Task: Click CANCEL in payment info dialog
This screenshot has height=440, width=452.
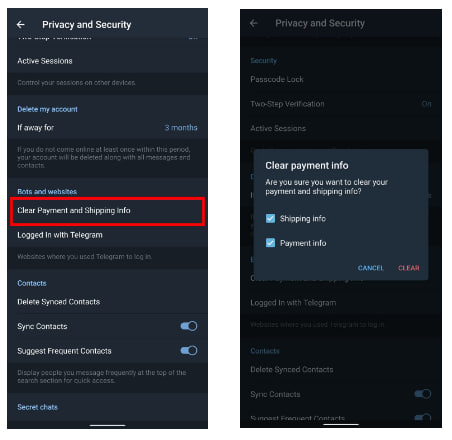Action: coord(371,268)
